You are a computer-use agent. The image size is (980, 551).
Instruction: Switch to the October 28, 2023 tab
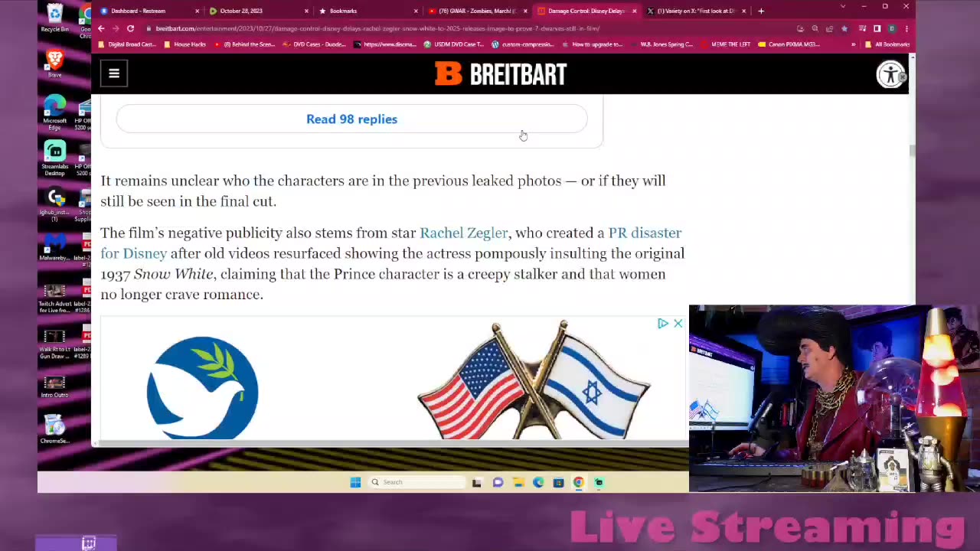click(x=240, y=11)
